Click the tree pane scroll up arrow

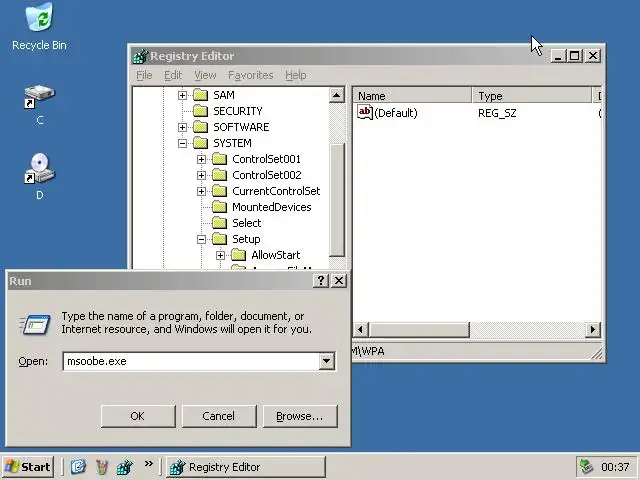pos(337,96)
